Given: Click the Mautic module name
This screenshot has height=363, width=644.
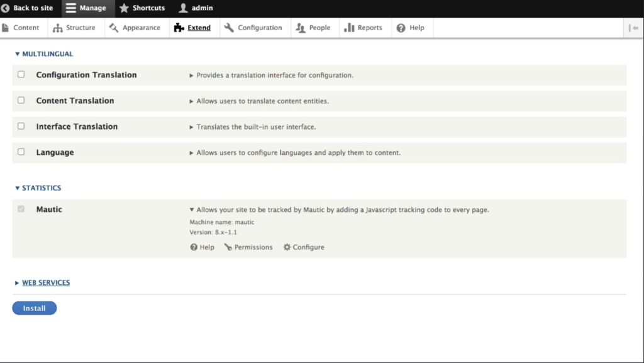Looking at the screenshot, I should [49, 209].
